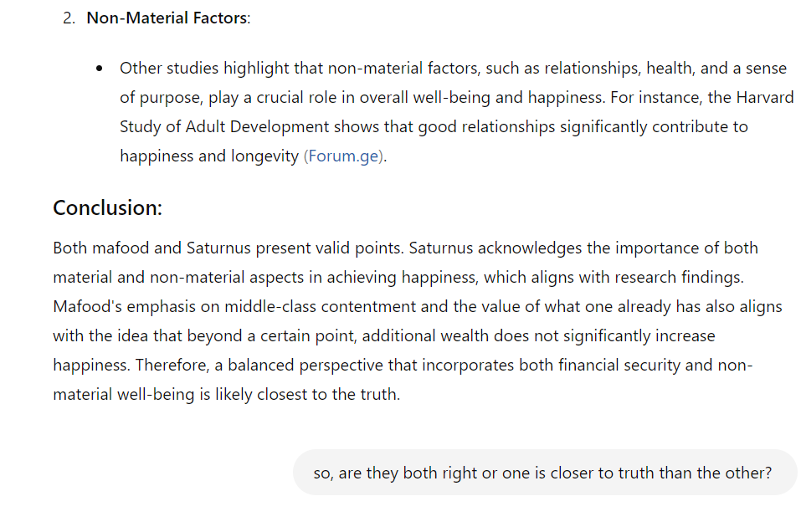Open the Forum.ge citation link

tap(343, 156)
